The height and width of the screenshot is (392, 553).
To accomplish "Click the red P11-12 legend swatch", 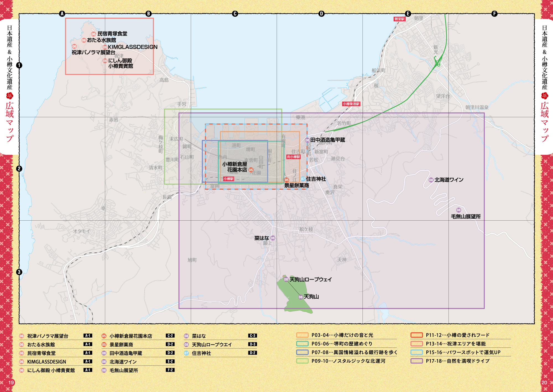I will pyautogui.click(x=417, y=335).
